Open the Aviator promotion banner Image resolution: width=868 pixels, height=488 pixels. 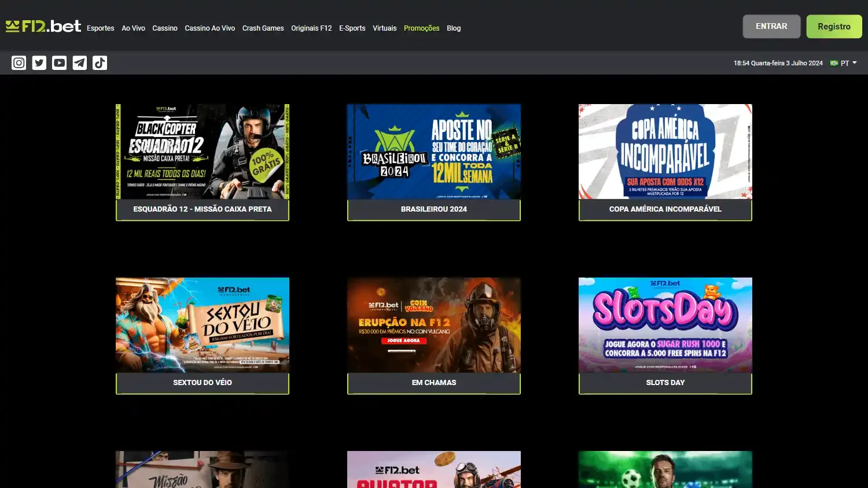pyautogui.click(x=434, y=469)
